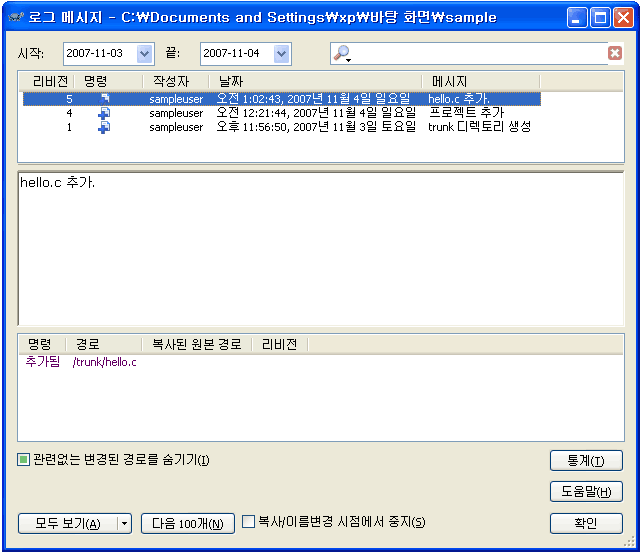This screenshot has height=553, width=641.
Task: Toggle 관련없는 변경된 경로를 숨기기 checkbox
Action: point(24,460)
